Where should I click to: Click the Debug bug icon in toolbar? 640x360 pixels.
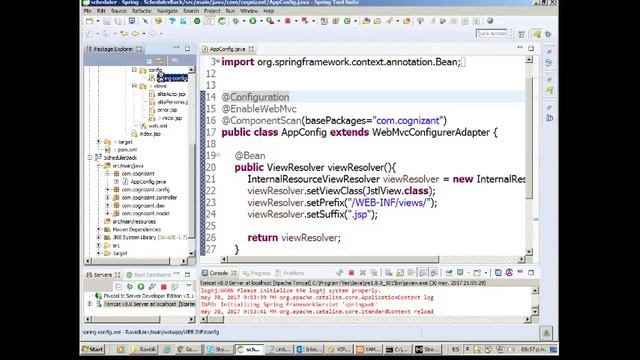pos(236,21)
